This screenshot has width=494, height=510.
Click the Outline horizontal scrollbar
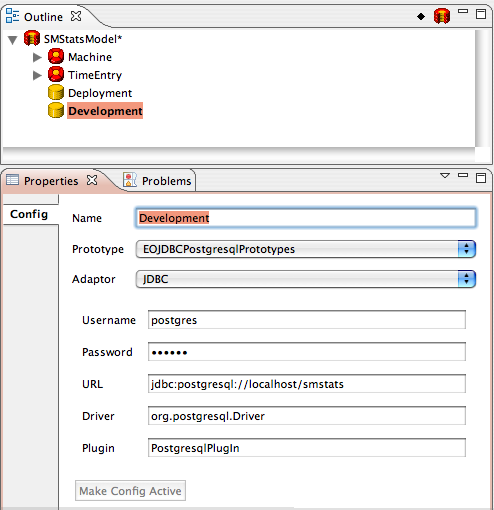238,155
